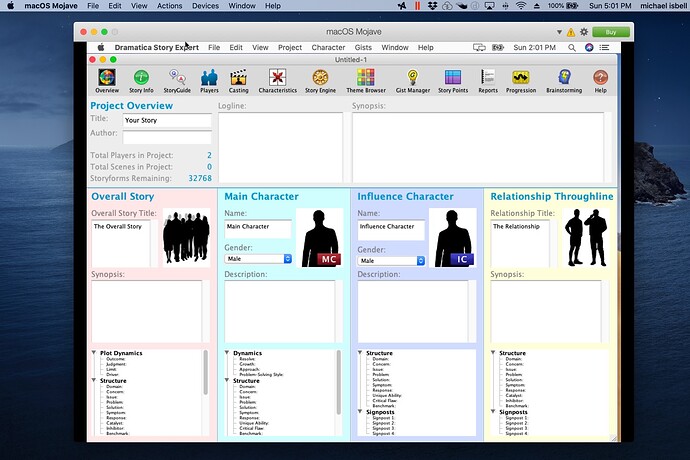Open the Project menu
This screenshot has height=460, width=690.
coord(290,48)
